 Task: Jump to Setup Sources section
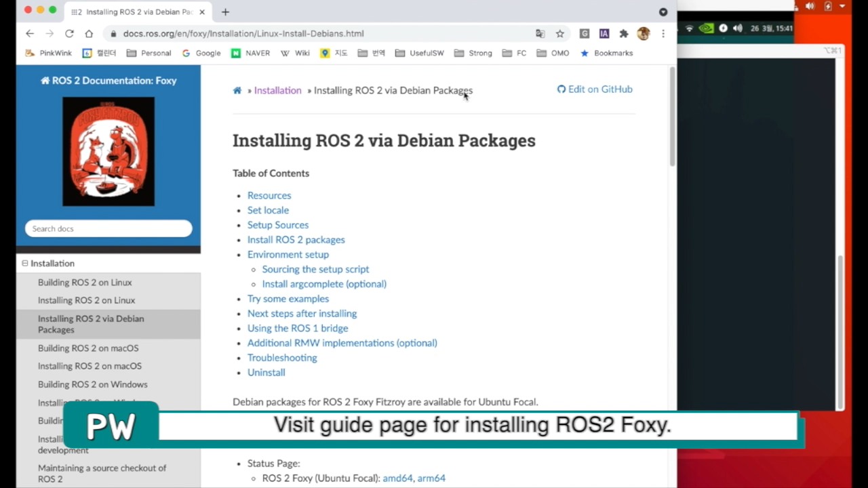[278, 225]
